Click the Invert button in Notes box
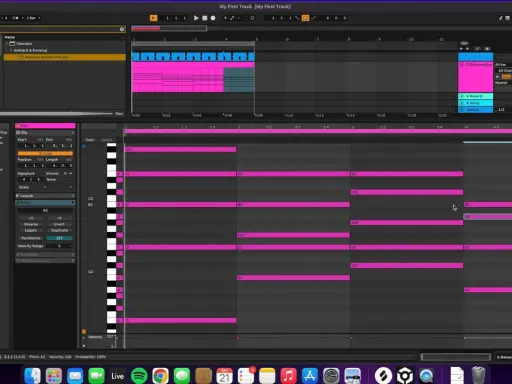 (59, 224)
